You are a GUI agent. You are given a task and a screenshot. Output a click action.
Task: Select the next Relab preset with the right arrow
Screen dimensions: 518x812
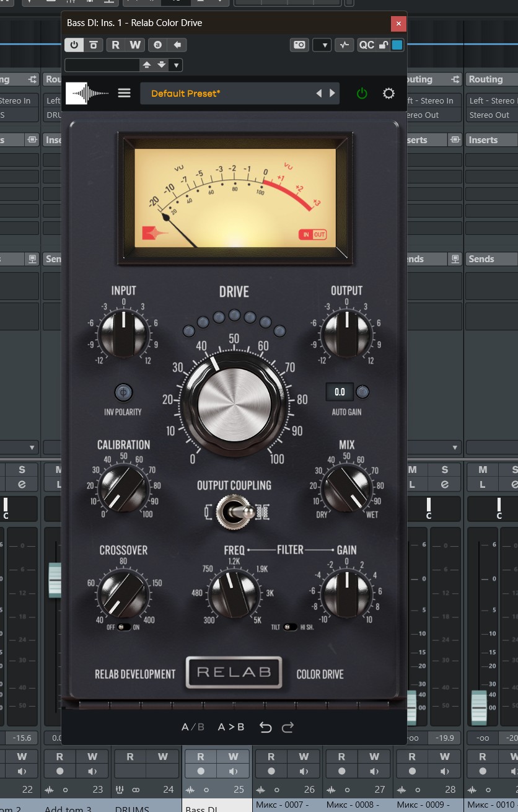tap(333, 94)
